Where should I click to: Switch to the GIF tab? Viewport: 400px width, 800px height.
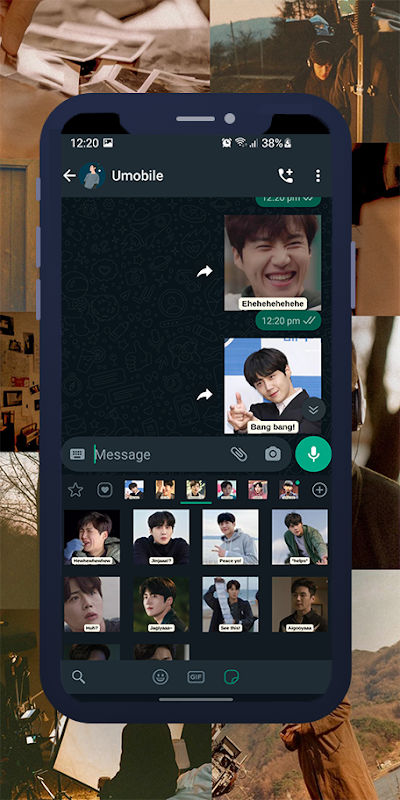point(196,677)
